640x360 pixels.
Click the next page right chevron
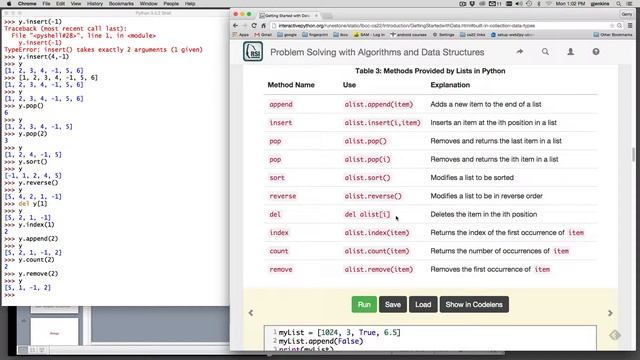pyautogui.click(x=610, y=313)
